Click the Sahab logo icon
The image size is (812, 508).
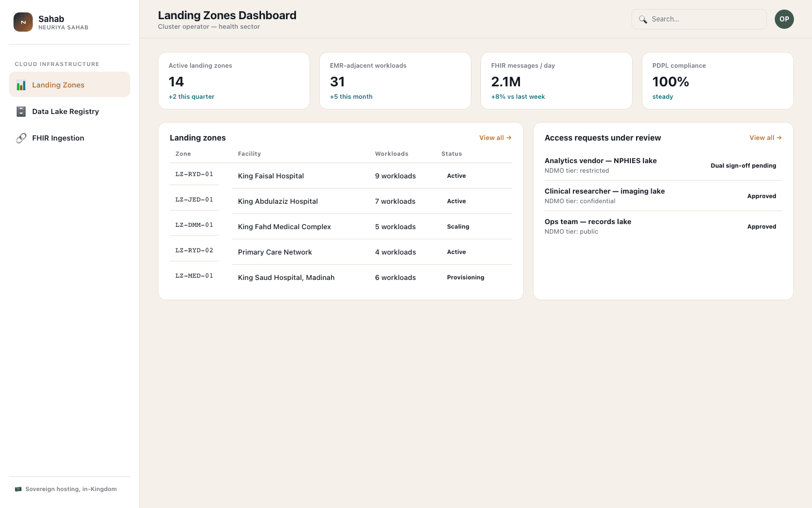click(23, 22)
